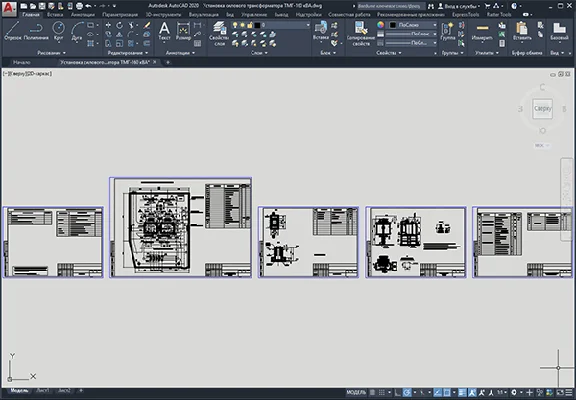576x400 pixels.
Task: Select the Полилиния polyline tool
Action: (36, 31)
